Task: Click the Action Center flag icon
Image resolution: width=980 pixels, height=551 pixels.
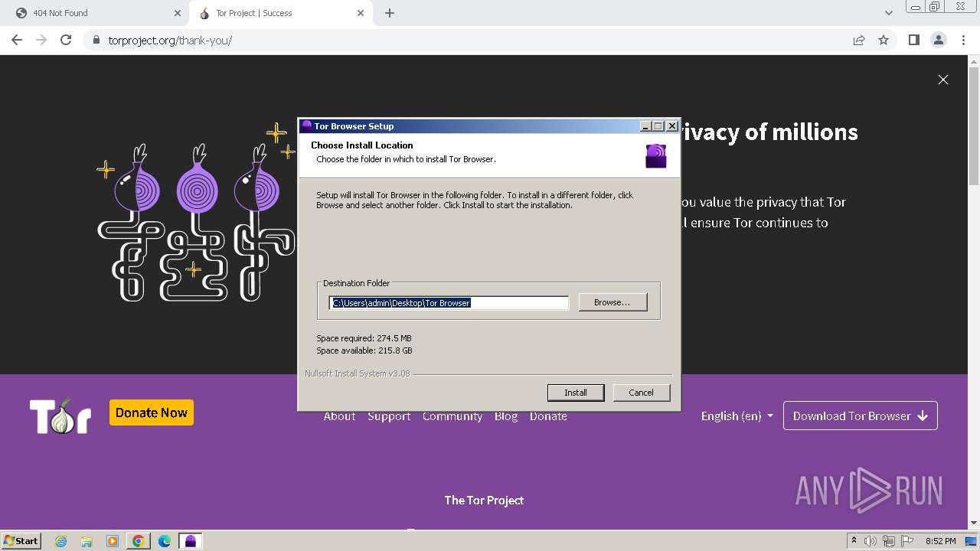Action: coord(906,541)
